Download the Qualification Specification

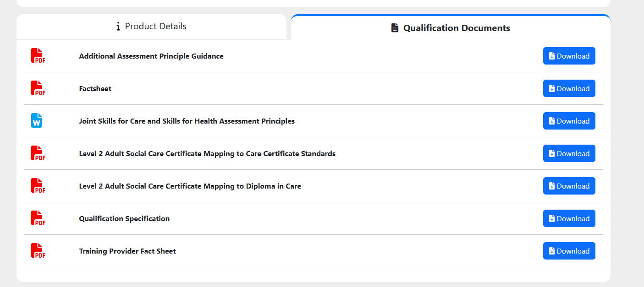click(x=569, y=218)
